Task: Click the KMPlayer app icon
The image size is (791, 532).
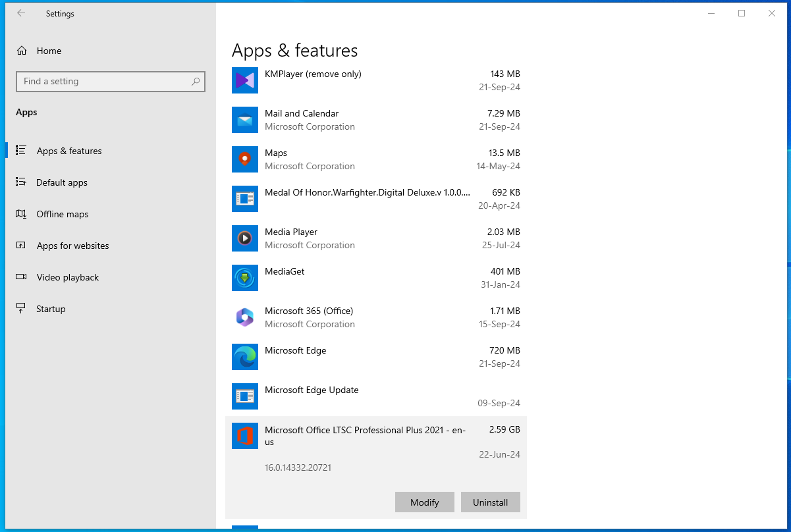Action: tap(245, 80)
